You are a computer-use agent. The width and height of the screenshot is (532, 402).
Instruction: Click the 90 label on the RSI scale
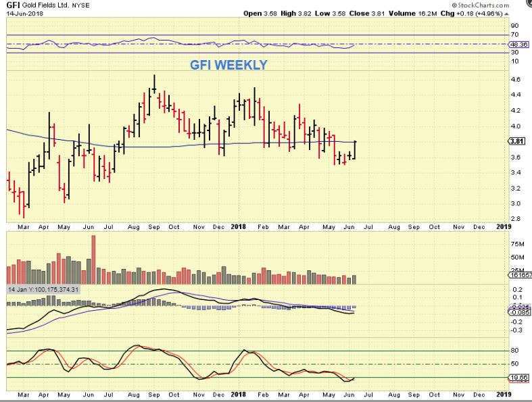(x=514, y=26)
